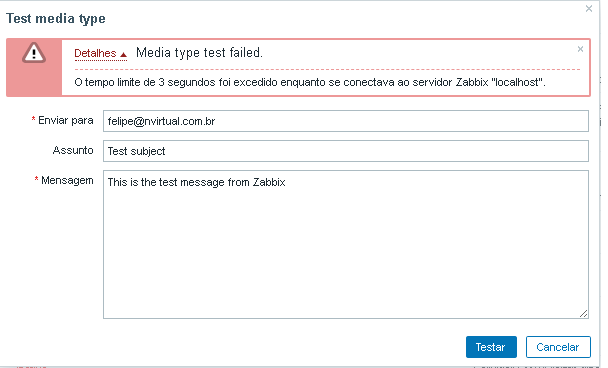The height and width of the screenshot is (368, 608).
Task: Click inside the Mensagem text area
Action: pos(345,244)
